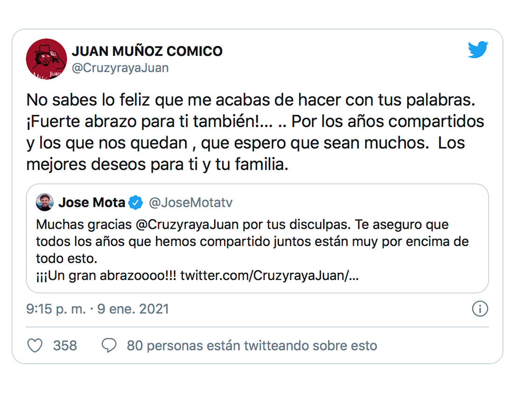Click the 9 ene. 2021 date

[x=133, y=309]
